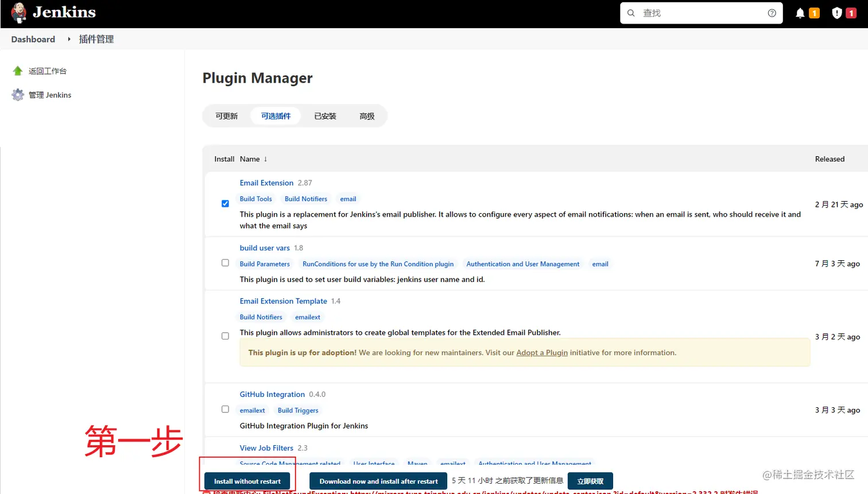Click the orange notification count badge
The image size is (868, 494).
814,13
